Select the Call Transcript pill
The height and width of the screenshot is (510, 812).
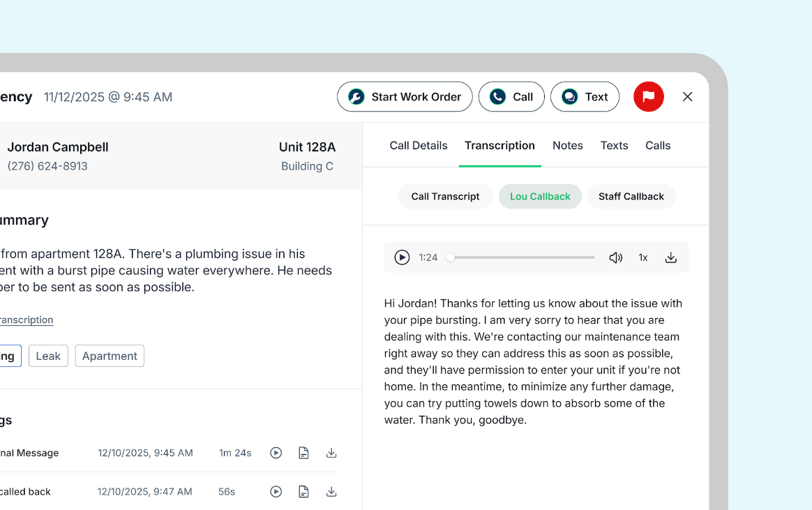click(x=445, y=197)
